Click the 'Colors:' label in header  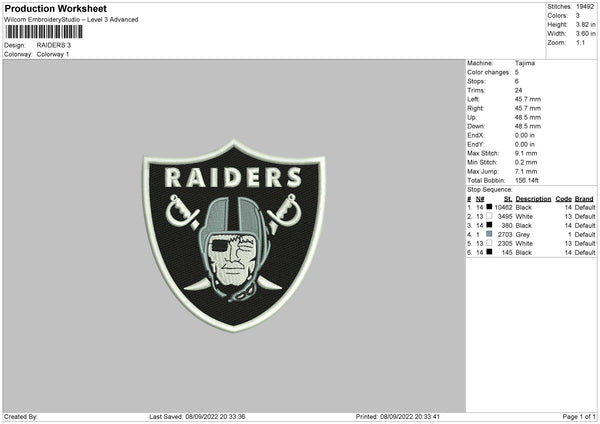557,16
